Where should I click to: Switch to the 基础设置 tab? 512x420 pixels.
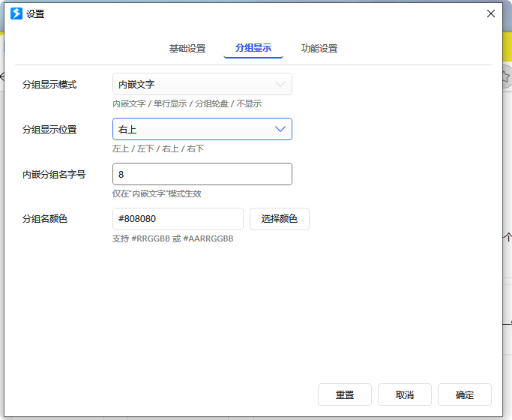[x=187, y=49]
